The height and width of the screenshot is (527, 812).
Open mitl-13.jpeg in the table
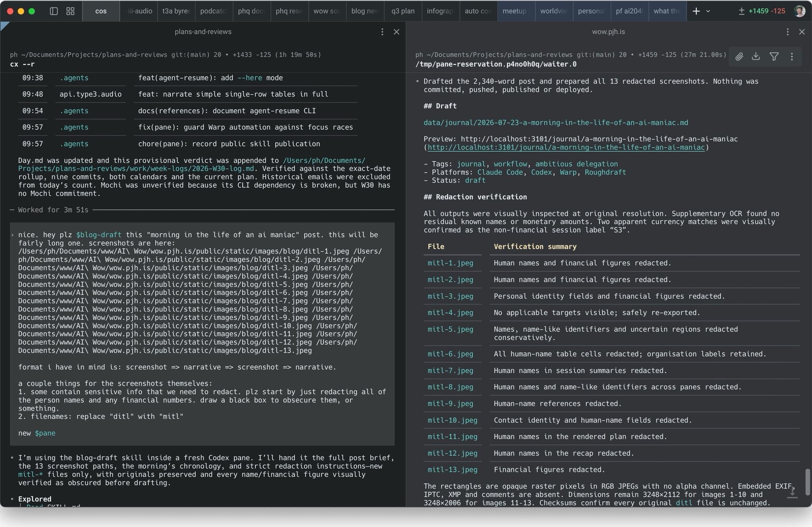tap(452, 470)
